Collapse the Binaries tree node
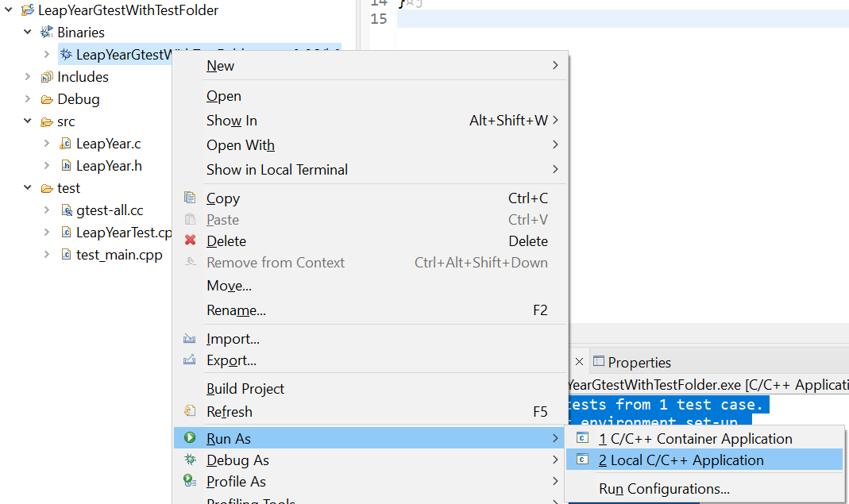 coord(28,32)
